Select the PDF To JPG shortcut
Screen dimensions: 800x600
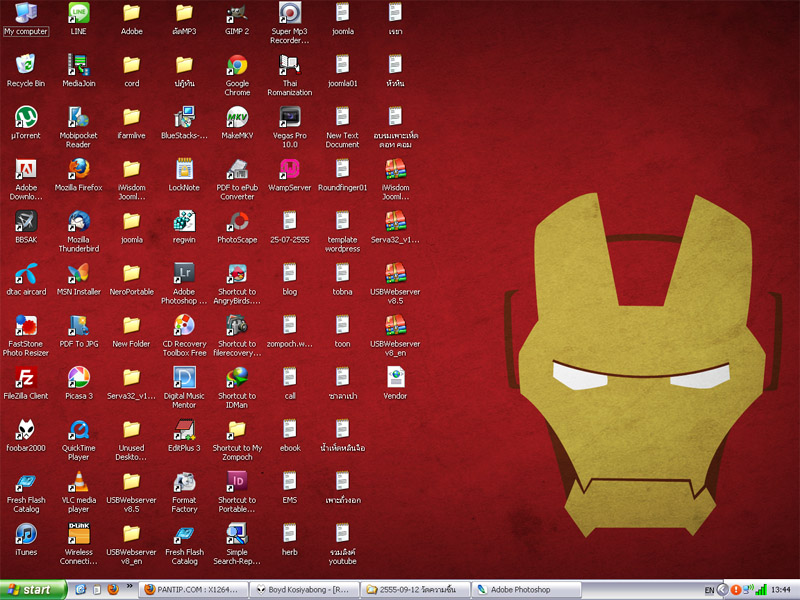(79, 331)
